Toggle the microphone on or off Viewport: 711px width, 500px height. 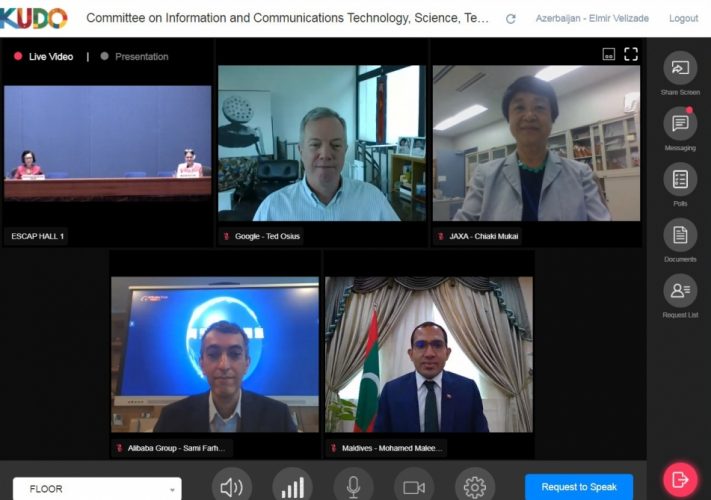pyautogui.click(x=353, y=486)
